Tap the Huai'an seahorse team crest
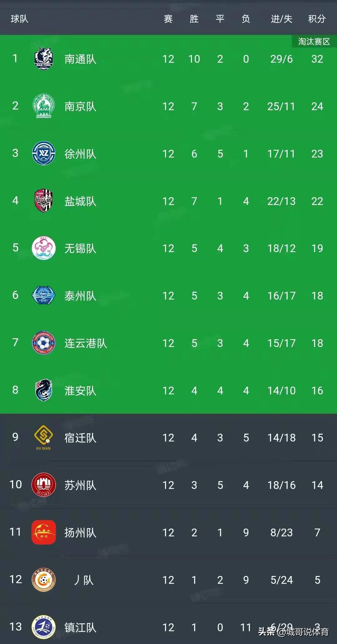The width and height of the screenshot is (337, 644). (x=44, y=390)
